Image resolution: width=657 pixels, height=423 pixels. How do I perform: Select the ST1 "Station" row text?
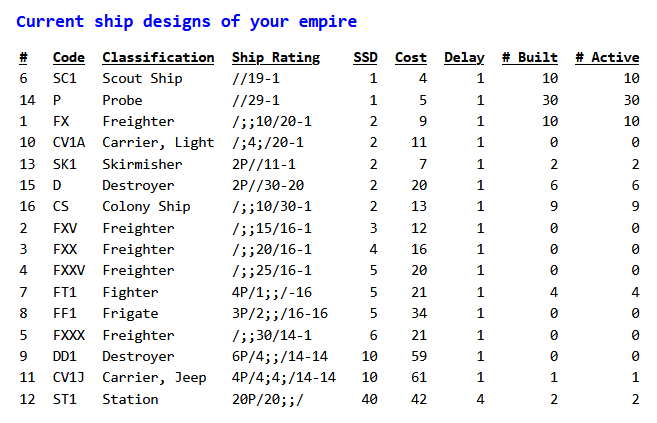pos(130,399)
